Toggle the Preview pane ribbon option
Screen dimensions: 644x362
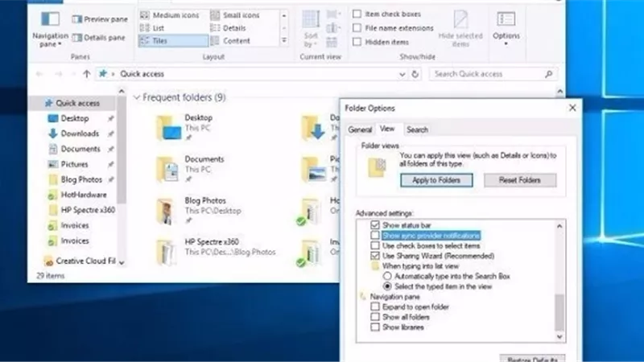pyautogui.click(x=100, y=19)
